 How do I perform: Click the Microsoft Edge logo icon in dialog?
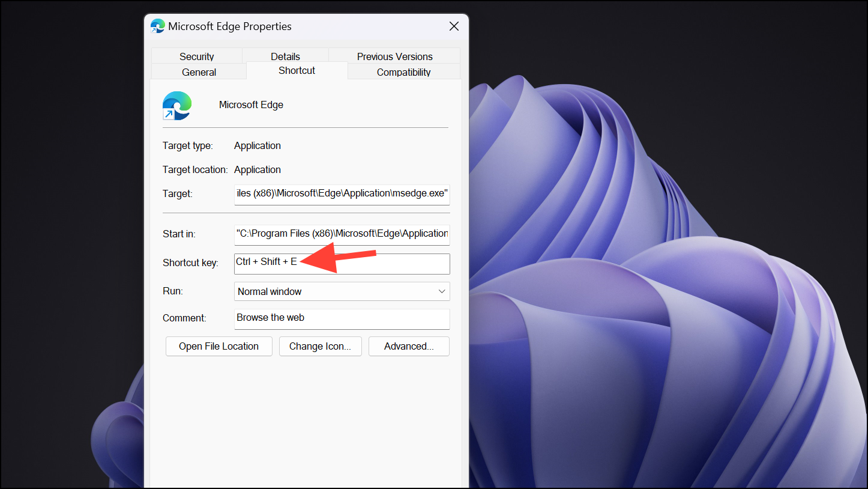[x=176, y=106]
